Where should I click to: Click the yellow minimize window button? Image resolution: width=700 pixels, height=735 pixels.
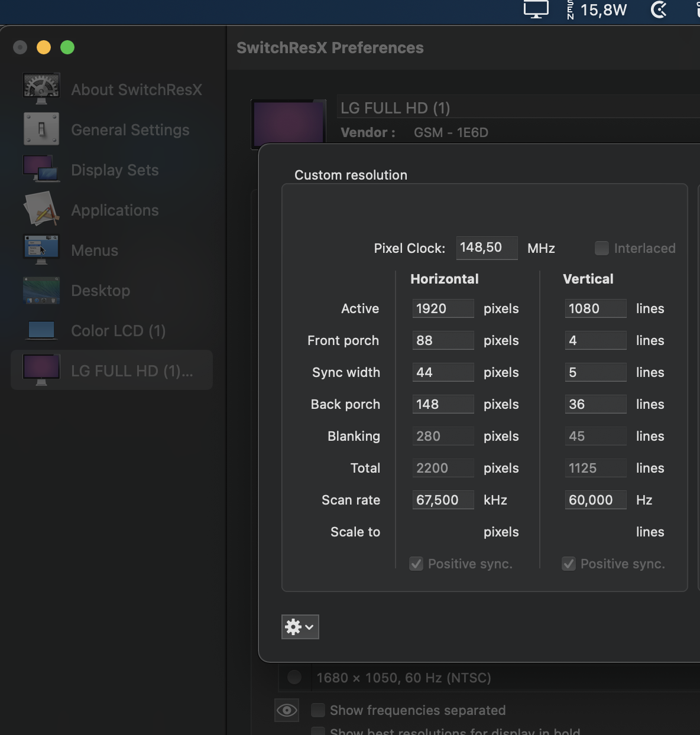(x=44, y=47)
